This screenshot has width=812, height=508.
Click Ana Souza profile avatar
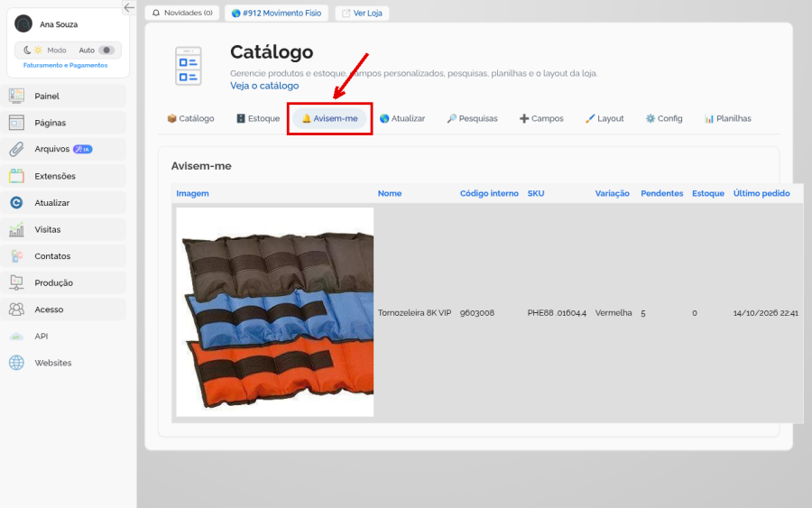23,23
